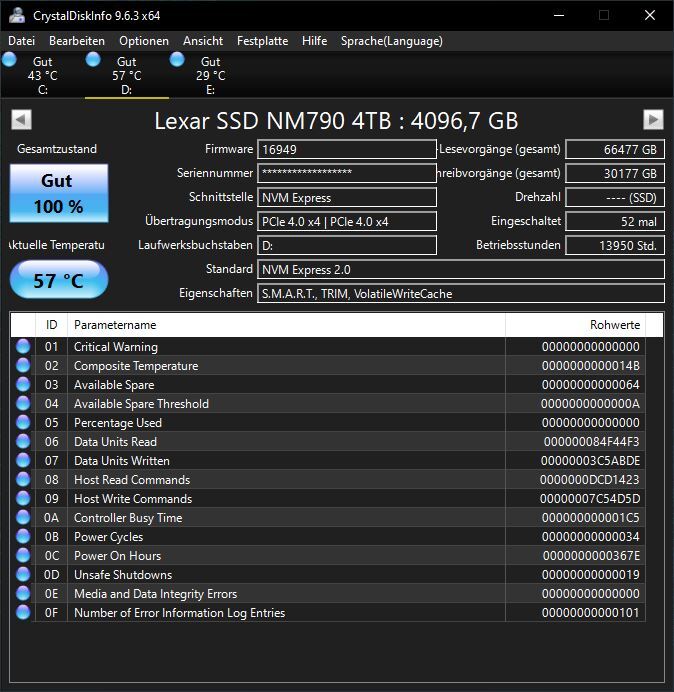Click the previous disk arrow icon
Screen dimensions: 674x692
click(x=21, y=120)
